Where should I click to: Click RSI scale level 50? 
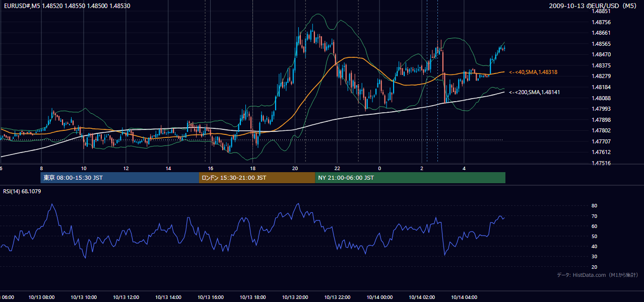point(595,236)
